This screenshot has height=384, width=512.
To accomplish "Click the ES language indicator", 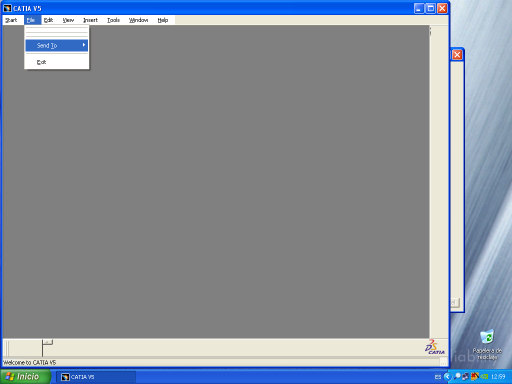I will (438, 377).
